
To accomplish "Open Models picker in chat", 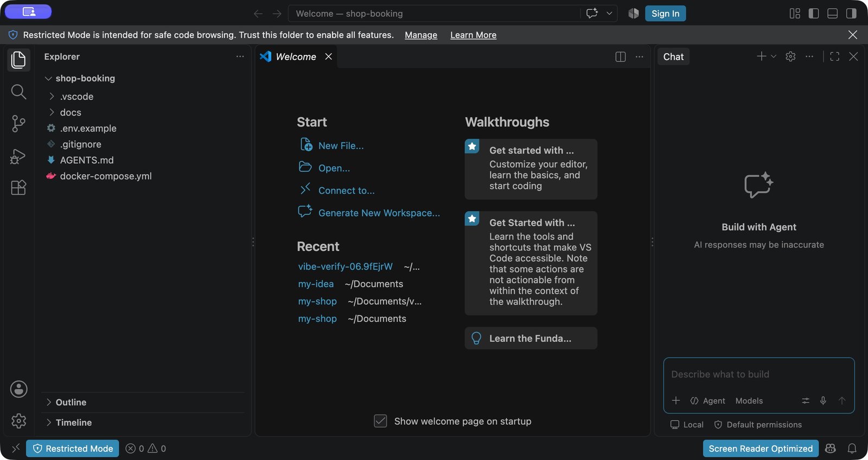I will pyautogui.click(x=749, y=401).
